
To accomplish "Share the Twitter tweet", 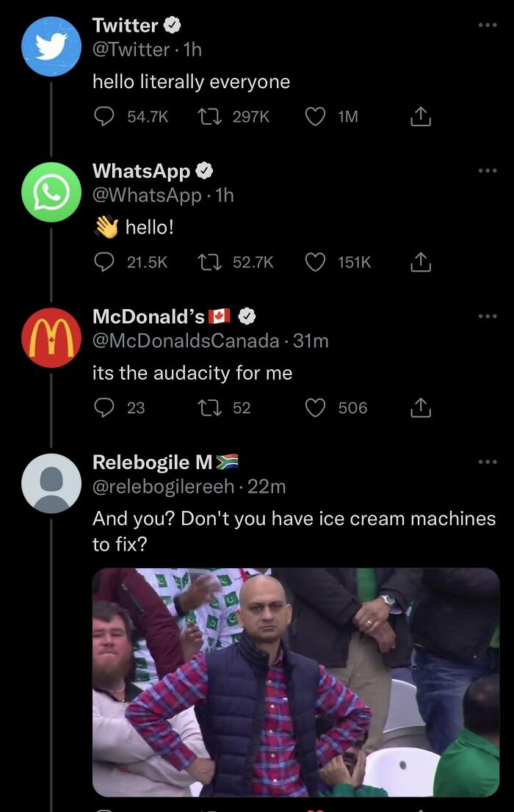I will (419, 115).
